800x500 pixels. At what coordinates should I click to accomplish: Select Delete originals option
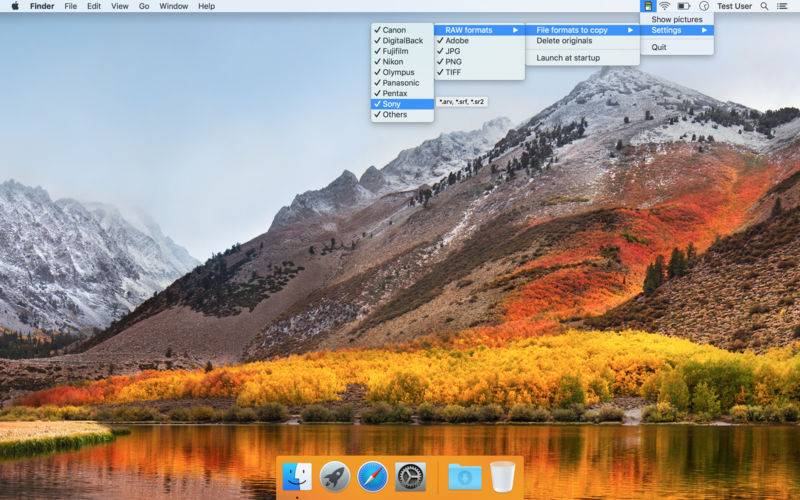pos(583,40)
